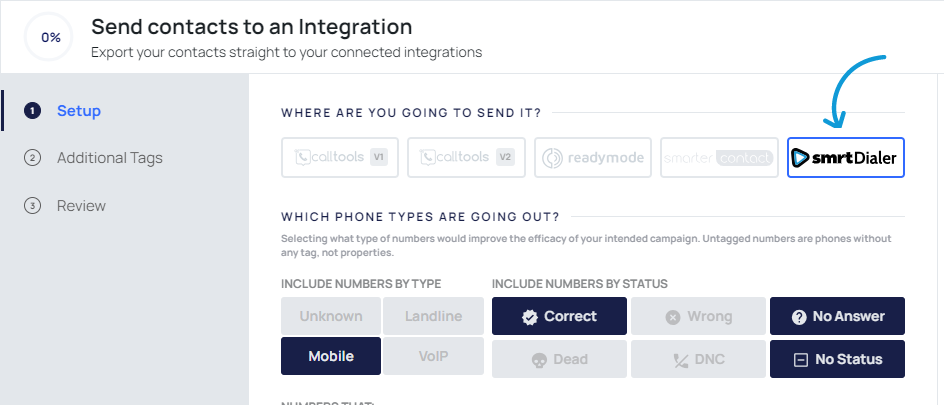Include DNC status numbers
Image resolution: width=944 pixels, height=405 pixels.
(x=698, y=359)
